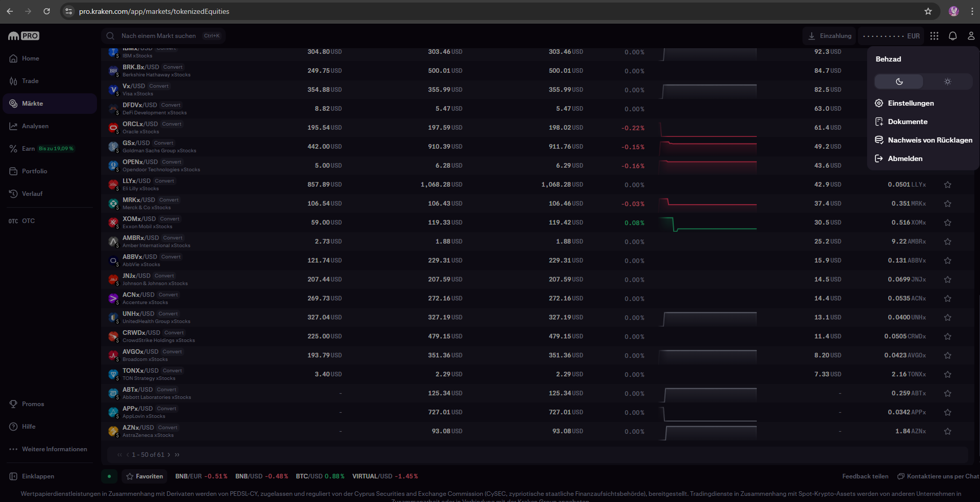Toggle favorite star for AMBRx

(x=948, y=242)
